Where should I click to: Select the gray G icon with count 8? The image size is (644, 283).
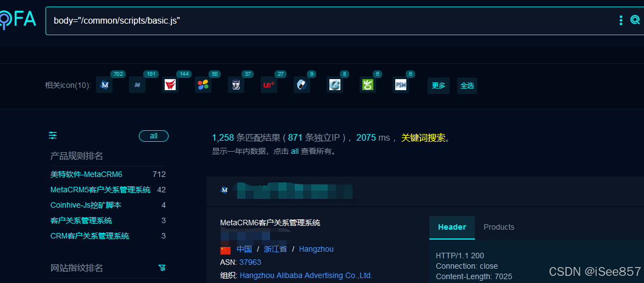[x=335, y=85]
